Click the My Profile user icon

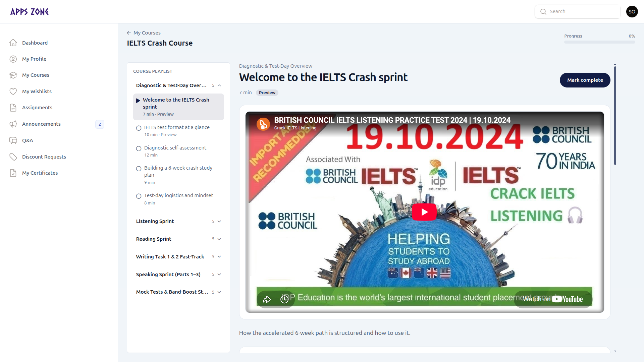pos(13,59)
